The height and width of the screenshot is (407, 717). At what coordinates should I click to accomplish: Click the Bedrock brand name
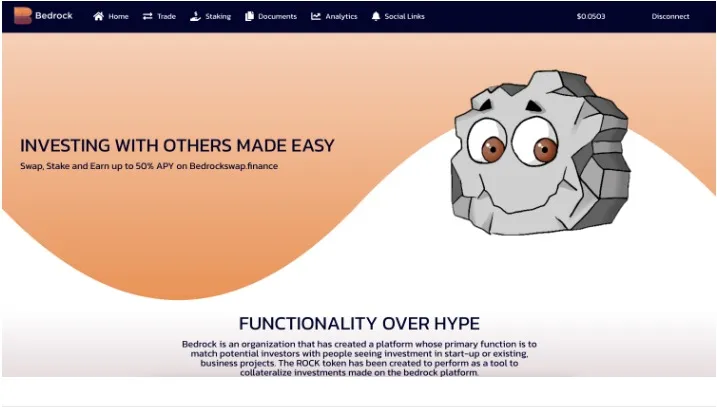pyautogui.click(x=54, y=16)
